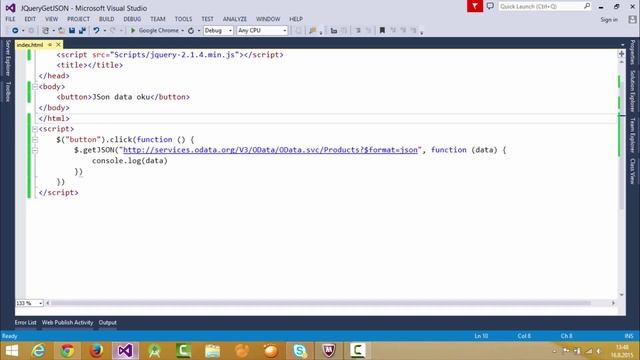Click the red notifications flag icon
The height and width of the screenshot is (360, 640).
coord(475,6)
